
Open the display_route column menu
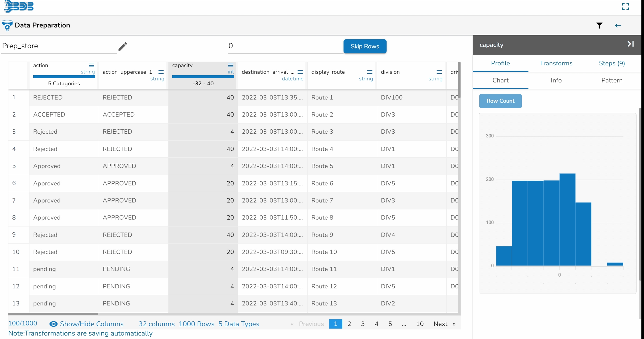pyautogui.click(x=370, y=72)
